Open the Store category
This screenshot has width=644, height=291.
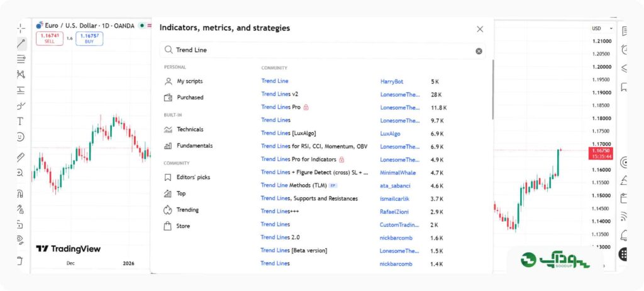tap(177, 226)
